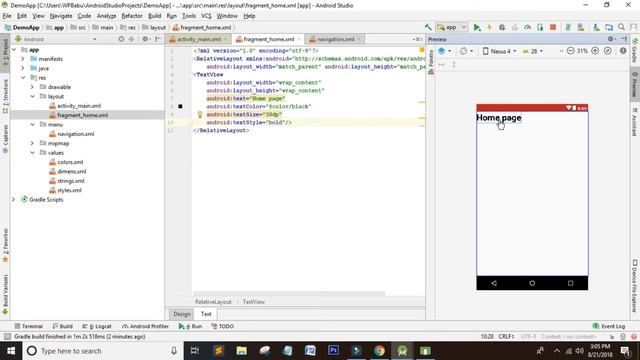The height and width of the screenshot is (360, 640).
Task: Click Scroll from Source target icon in Project panel
Action: pyautogui.click(x=121, y=39)
